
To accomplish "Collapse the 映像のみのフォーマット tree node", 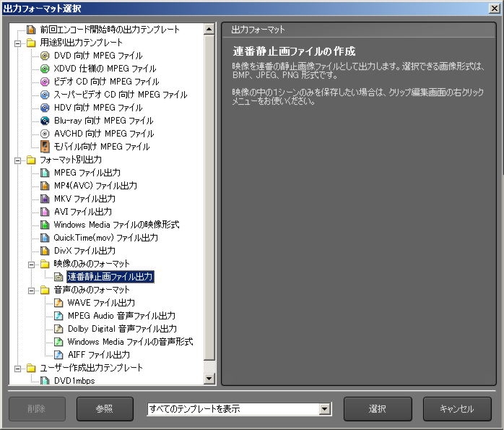I will 31,265.
